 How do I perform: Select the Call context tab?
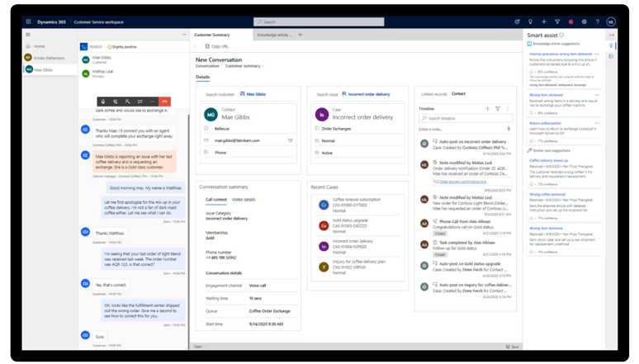(x=216, y=200)
